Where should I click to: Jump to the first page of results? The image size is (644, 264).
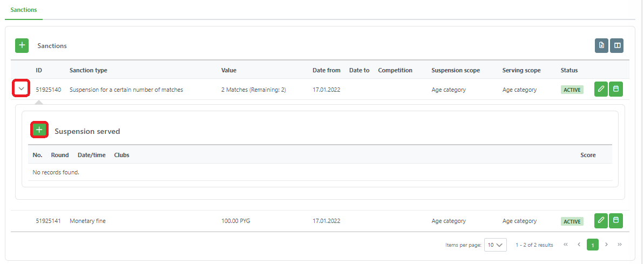[566, 245]
